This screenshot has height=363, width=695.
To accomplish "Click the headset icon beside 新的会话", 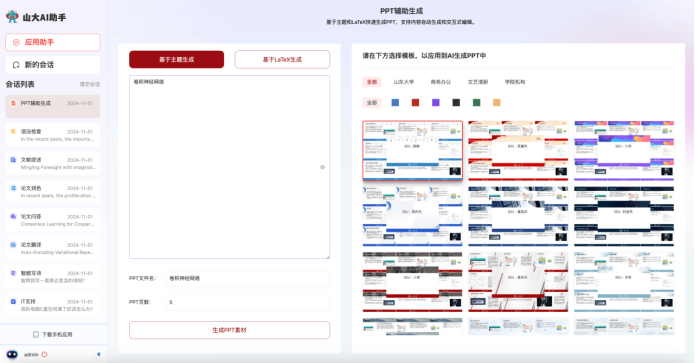I will [x=16, y=65].
